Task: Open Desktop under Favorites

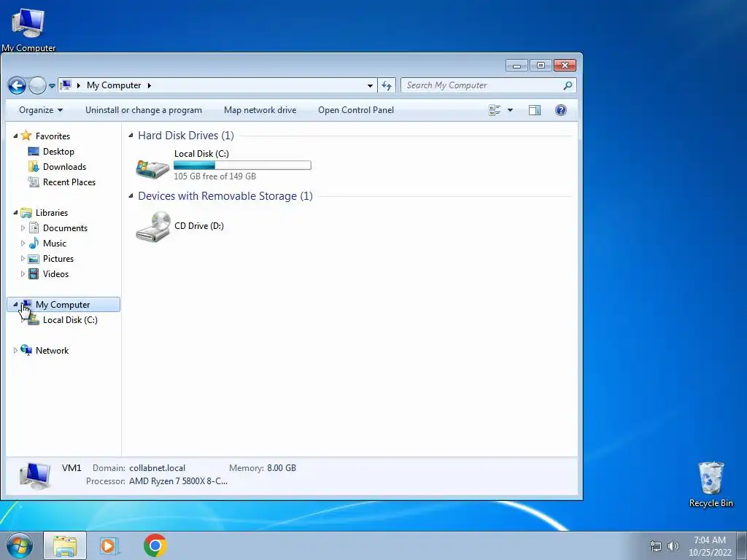Action: coord(58,152)
